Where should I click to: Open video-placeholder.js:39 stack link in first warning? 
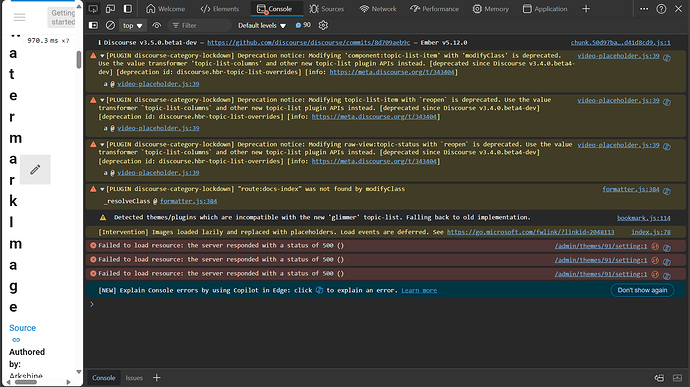[158, 84]
